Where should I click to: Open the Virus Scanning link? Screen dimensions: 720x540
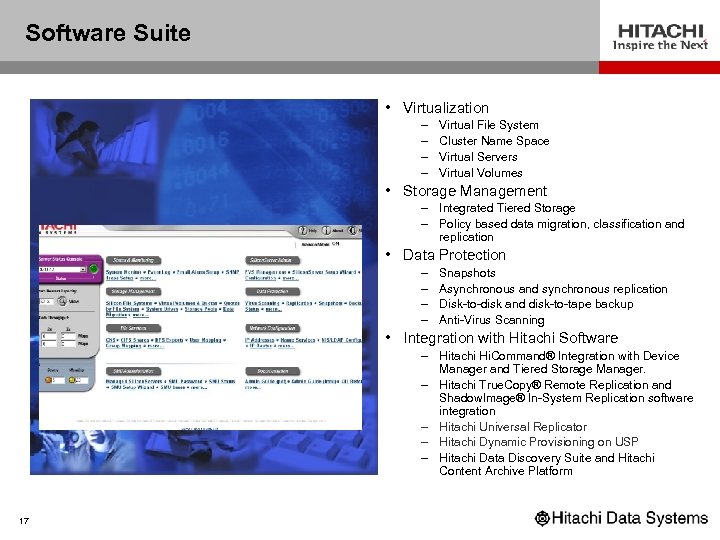[262, 303]
